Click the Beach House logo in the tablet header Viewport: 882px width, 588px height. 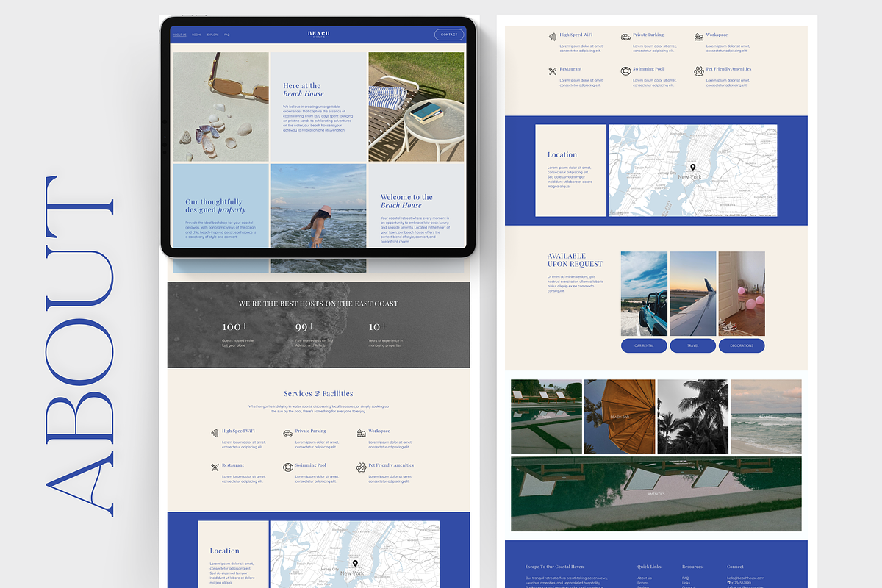tap(319, 34)
